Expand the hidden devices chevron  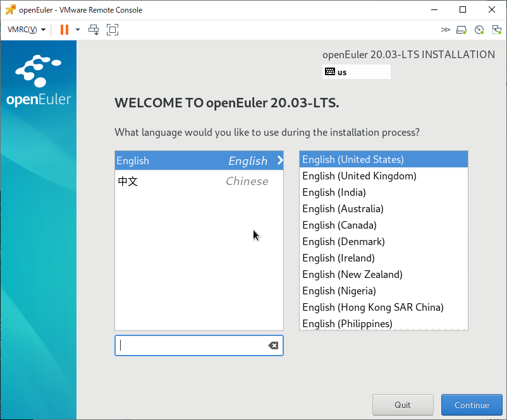tap(445, 30)
